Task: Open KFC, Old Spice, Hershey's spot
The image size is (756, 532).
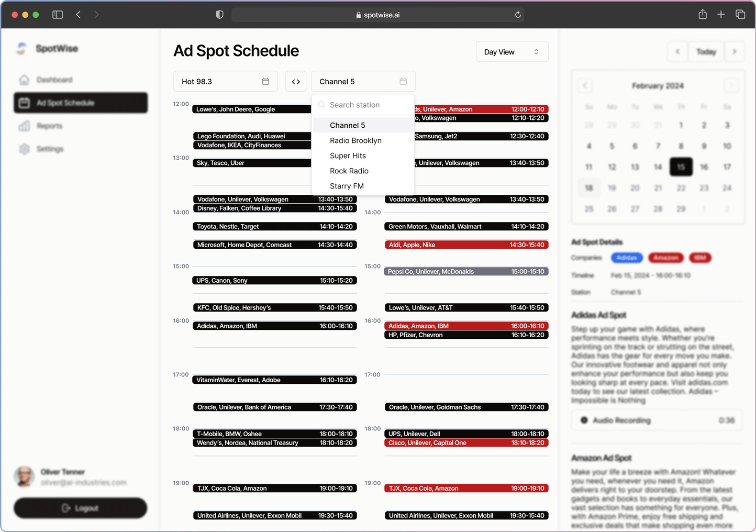Action: [275, 307]
